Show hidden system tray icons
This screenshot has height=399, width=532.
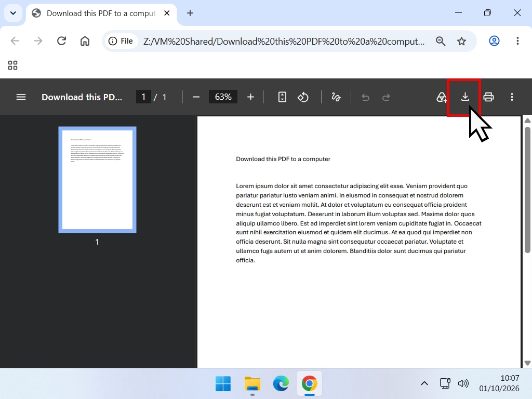pos(424,384)
